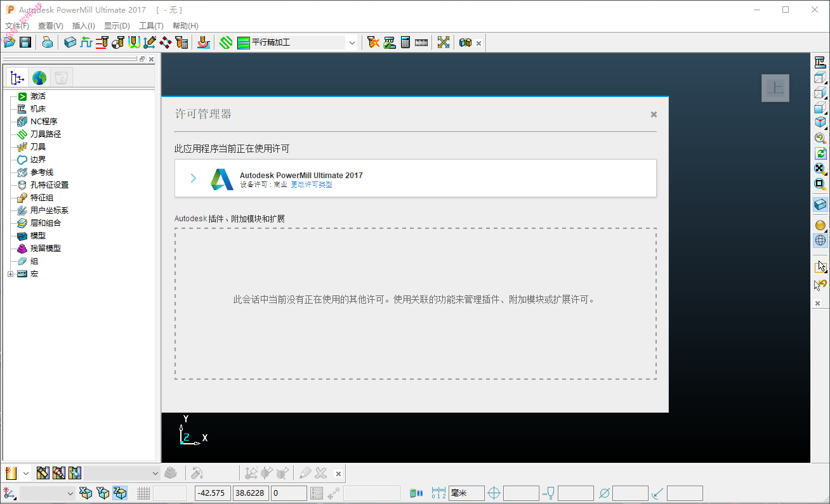Open the empty tool name combo box

[x=123, y=473]
